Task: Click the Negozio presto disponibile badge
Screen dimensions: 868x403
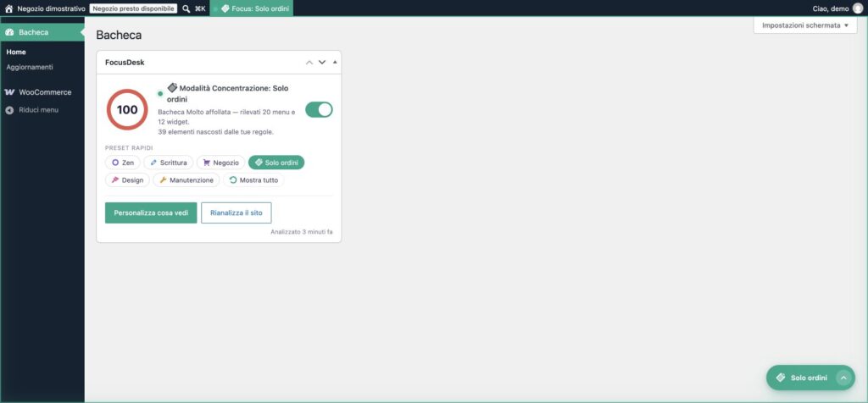Action: point(133,8)
